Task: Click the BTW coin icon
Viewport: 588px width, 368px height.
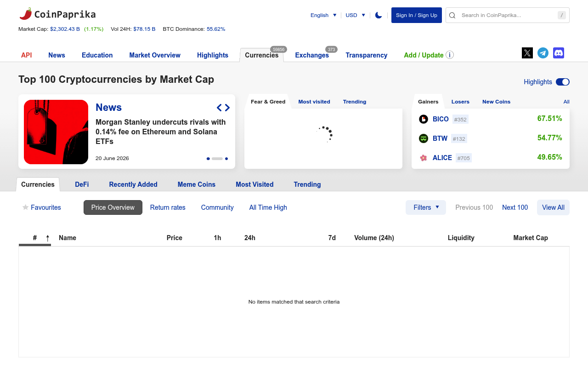Action: 424,138
